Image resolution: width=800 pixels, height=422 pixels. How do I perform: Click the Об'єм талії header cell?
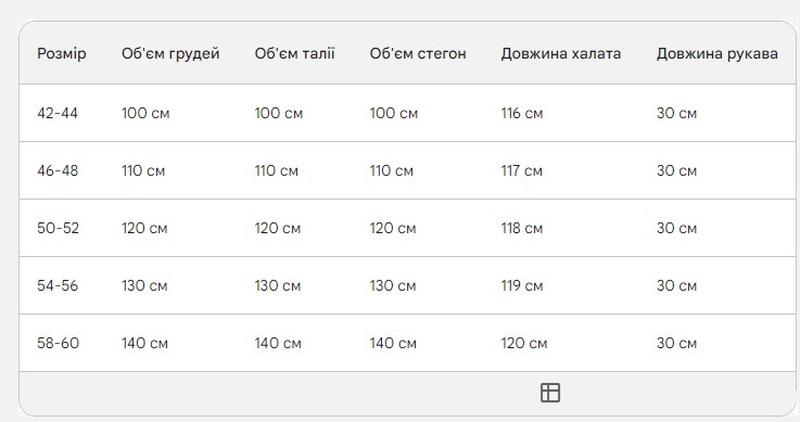tap(295, 54)
